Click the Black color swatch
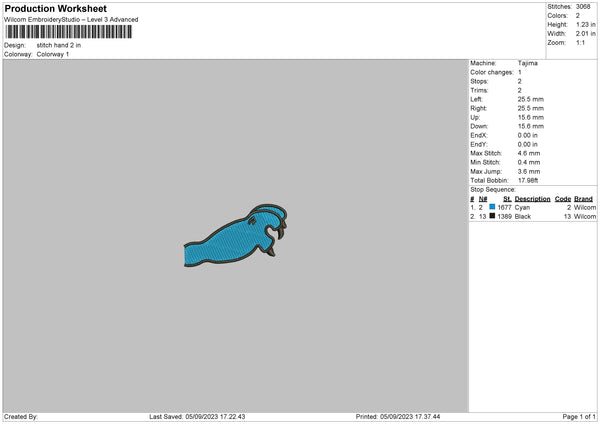The image size is (600, 424). (x=492, y=216)
